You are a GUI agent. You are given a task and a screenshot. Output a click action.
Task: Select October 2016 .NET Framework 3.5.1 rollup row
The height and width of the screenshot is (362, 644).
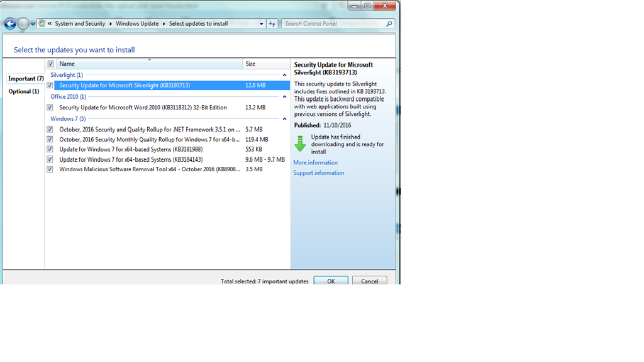172,129
